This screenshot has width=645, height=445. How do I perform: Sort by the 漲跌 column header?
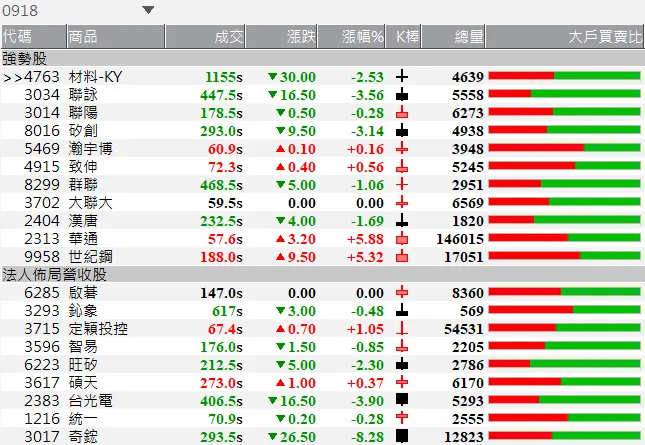pyautogui.click(x=281, y=37)
